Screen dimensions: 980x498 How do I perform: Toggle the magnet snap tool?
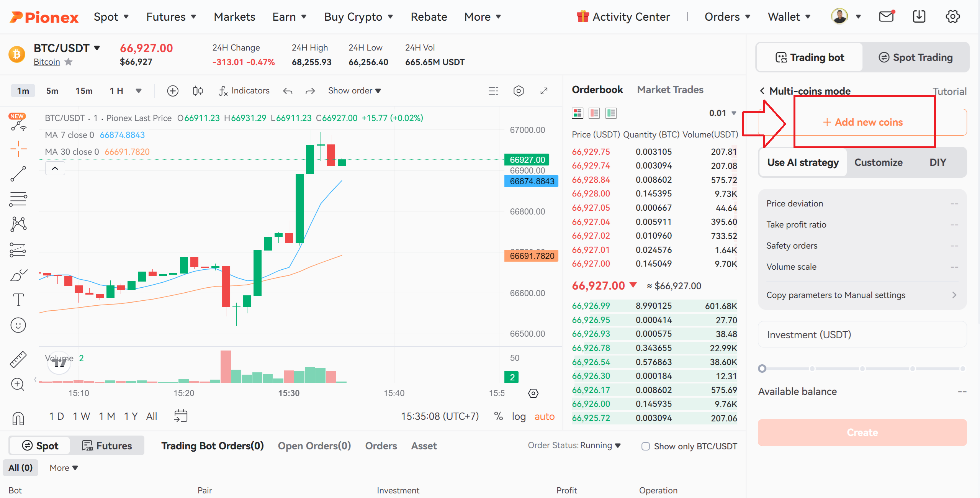[x=18, y=418]
